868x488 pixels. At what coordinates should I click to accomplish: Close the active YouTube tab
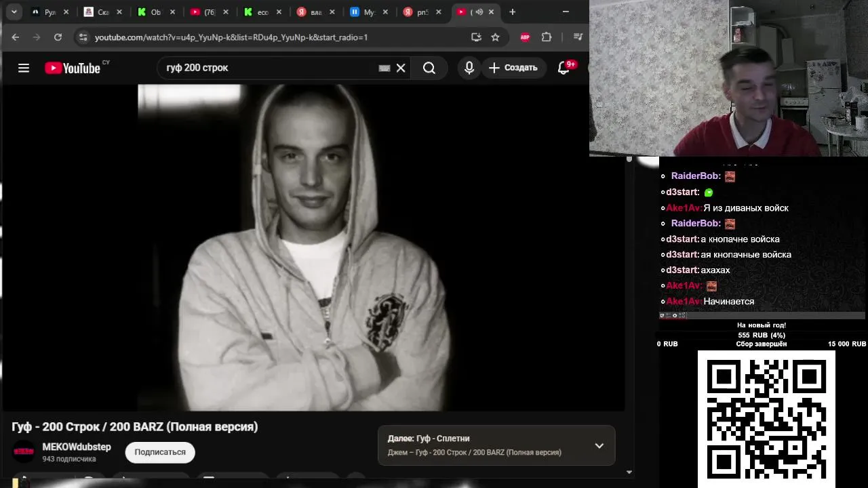point(490,12)
